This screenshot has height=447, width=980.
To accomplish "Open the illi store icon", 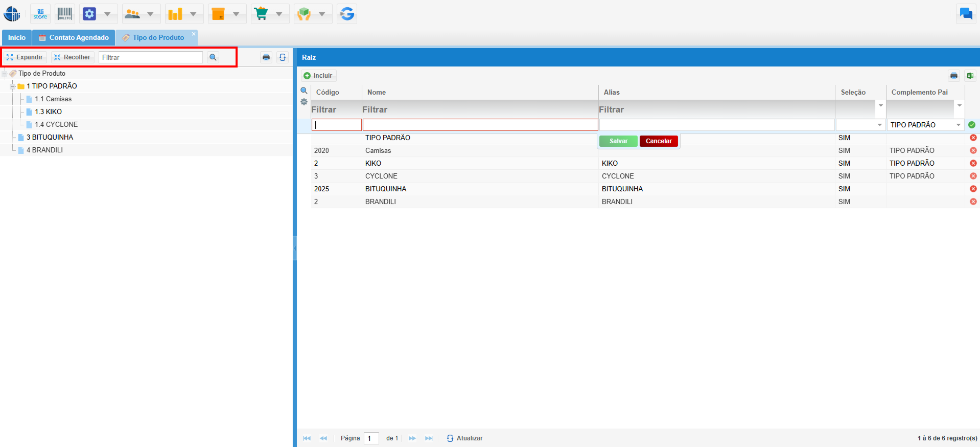I will [40, 14].
